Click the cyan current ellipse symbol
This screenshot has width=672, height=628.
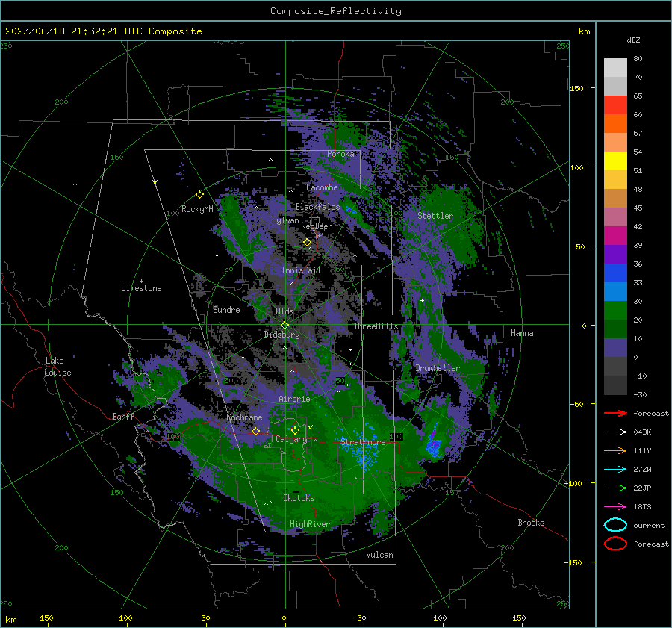615,525
